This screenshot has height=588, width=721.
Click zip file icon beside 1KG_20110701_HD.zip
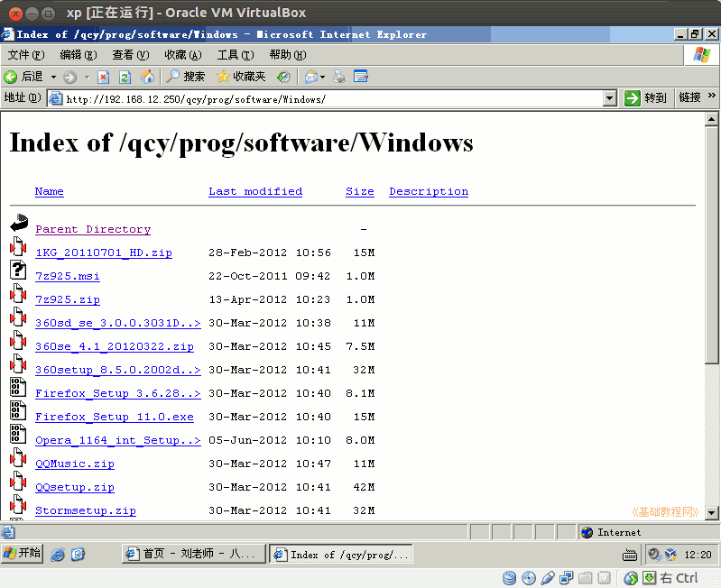[18, 246]
